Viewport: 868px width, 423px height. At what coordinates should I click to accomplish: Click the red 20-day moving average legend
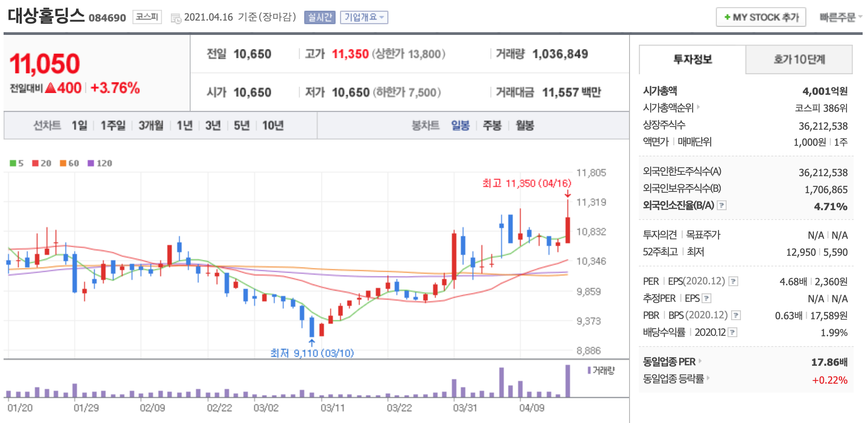[x=42, y=163]
